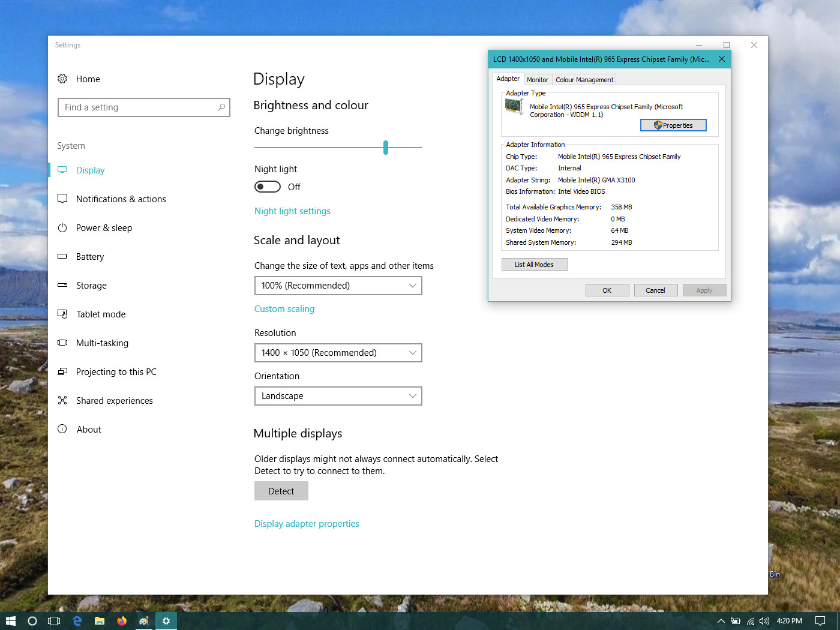Open the Action Center notification icon
Image resolution: width=840 pixels, height=630 pixels.
click(x=820, y=621)
